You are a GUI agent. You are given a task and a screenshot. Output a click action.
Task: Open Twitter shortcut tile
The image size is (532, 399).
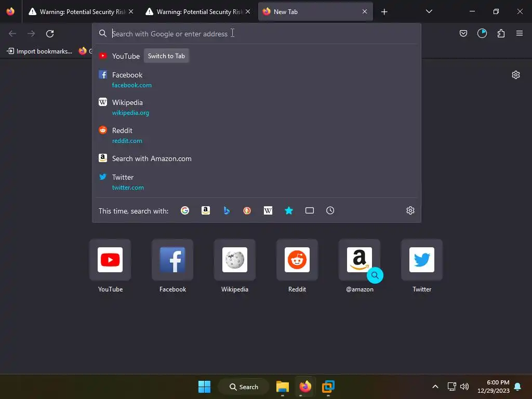[422, 260]
